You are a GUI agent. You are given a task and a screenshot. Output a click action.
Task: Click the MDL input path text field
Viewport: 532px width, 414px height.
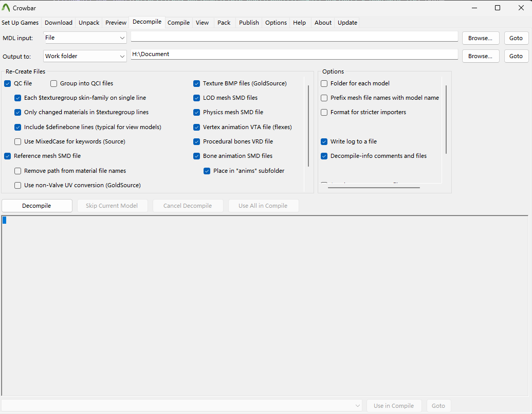[x=294, y=37]
